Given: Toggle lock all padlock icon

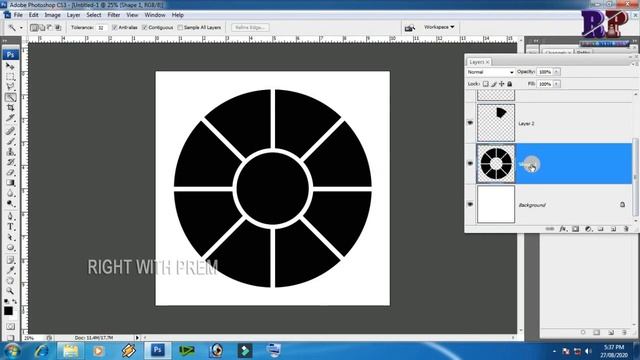Looking at the screenshot, I should [x=509, y=84].
